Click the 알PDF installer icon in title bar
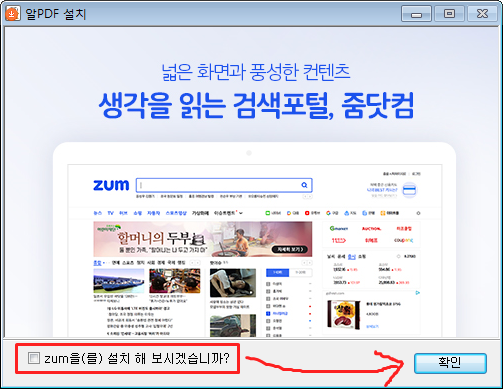Viewport: 503px width, 389px height. 13,14
